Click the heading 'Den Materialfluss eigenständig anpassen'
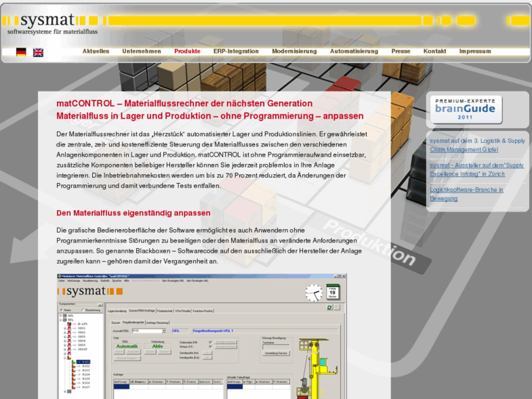 point(133,213)
